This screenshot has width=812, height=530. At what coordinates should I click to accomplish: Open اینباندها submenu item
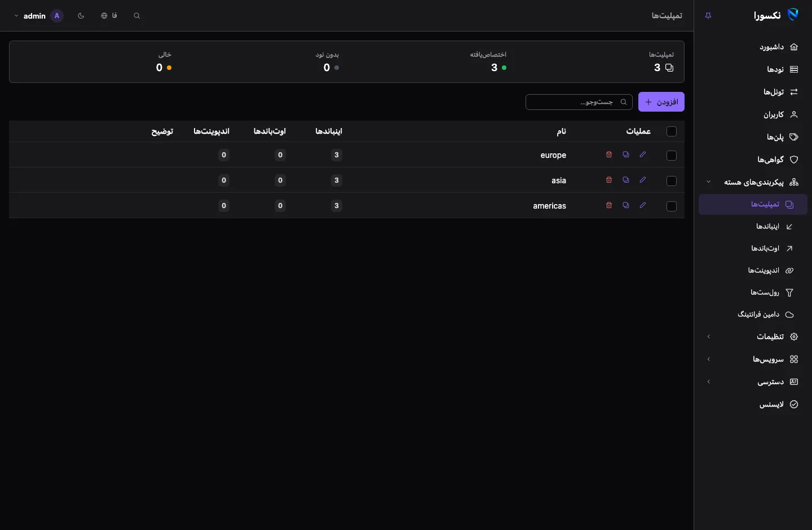753,226
